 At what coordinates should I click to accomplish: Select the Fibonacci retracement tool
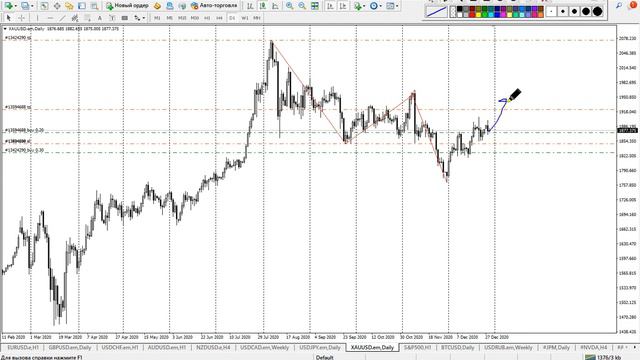coord(87,18)
